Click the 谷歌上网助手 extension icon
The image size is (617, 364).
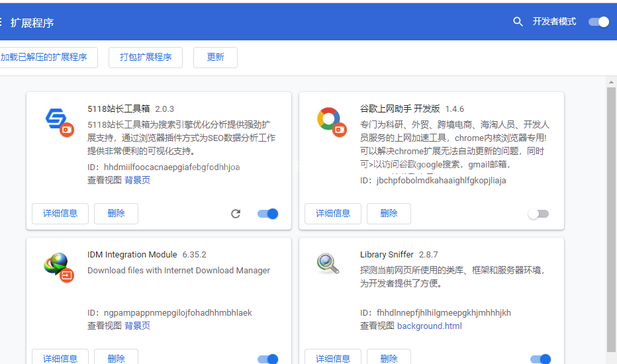330,120
